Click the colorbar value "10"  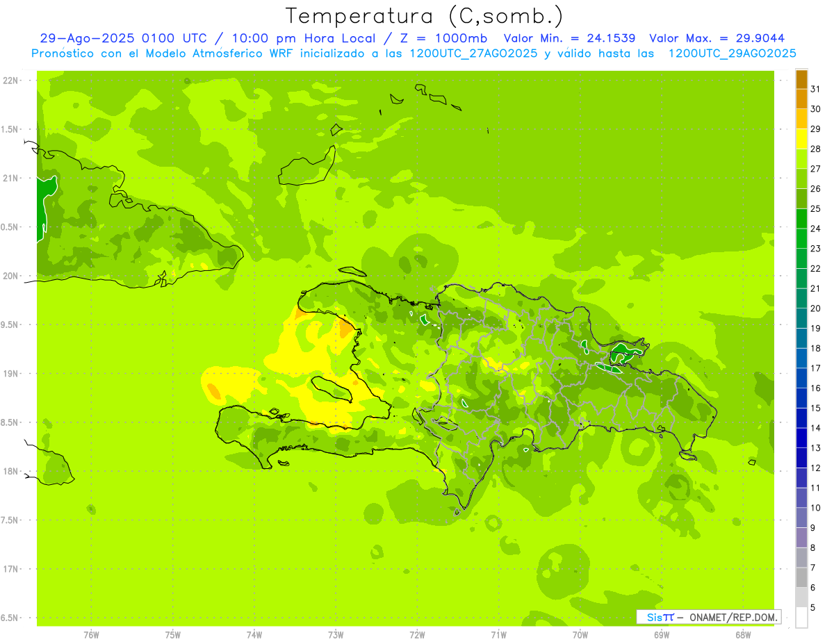pos(815,508)
